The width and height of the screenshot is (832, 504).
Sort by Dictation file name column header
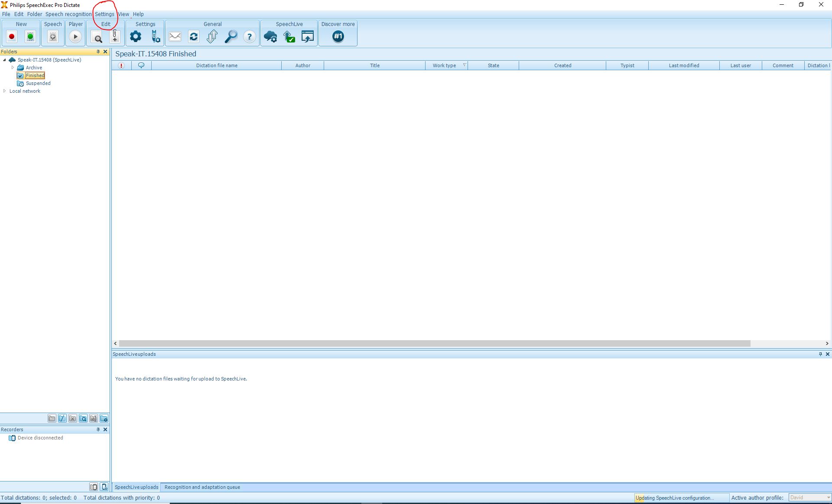[217, 65]
